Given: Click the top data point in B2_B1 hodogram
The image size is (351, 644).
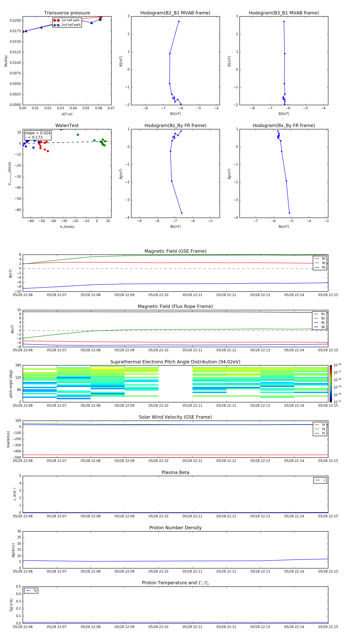Looking at the screenshot, I should point(179,21).
